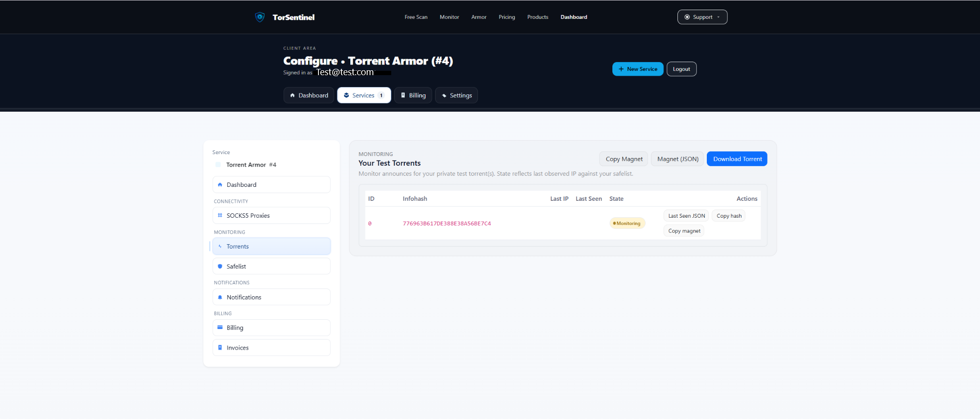Open the Pricing nav link

506,17
